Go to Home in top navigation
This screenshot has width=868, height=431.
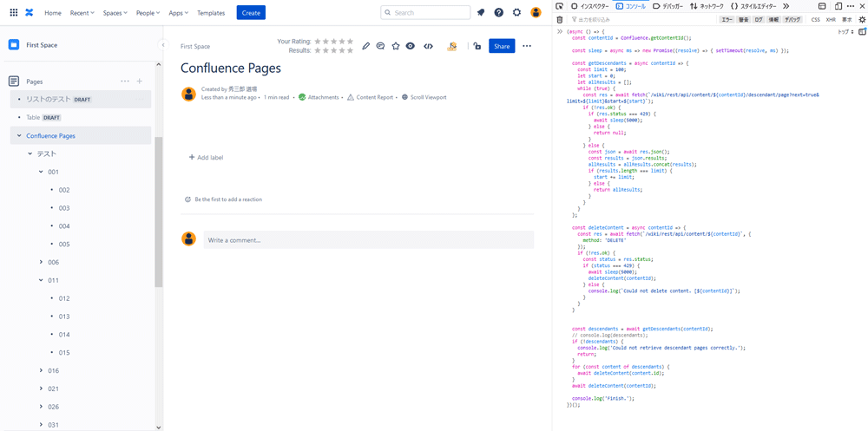coord(53,13)
